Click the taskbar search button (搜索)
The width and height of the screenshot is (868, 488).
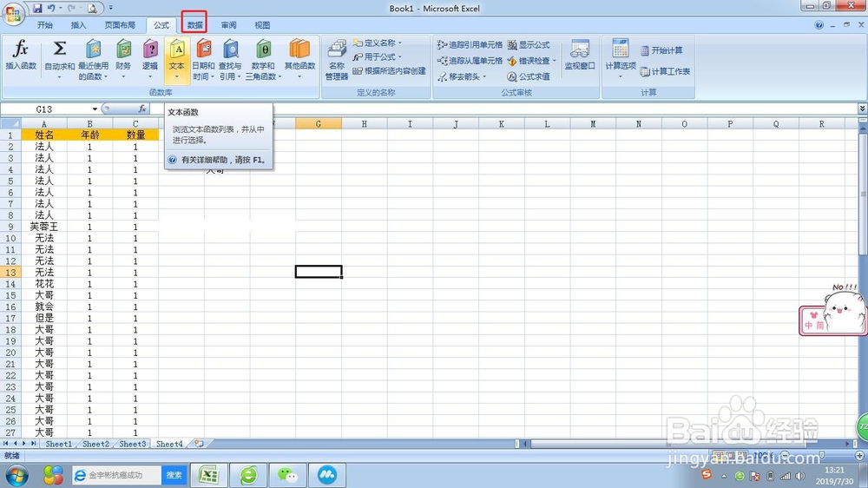pyautogui.click(x=174, y=475)
